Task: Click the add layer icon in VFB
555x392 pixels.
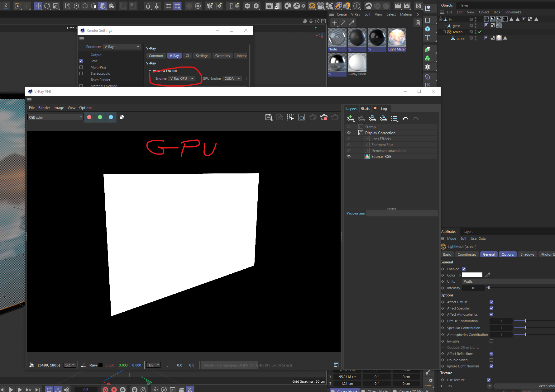Action: tap(351, 118)
